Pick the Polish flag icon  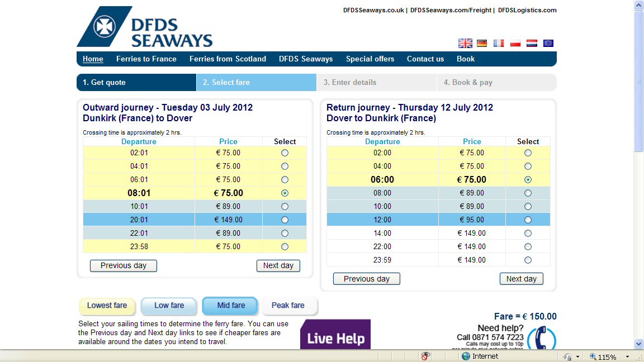(x=515, y=43)
